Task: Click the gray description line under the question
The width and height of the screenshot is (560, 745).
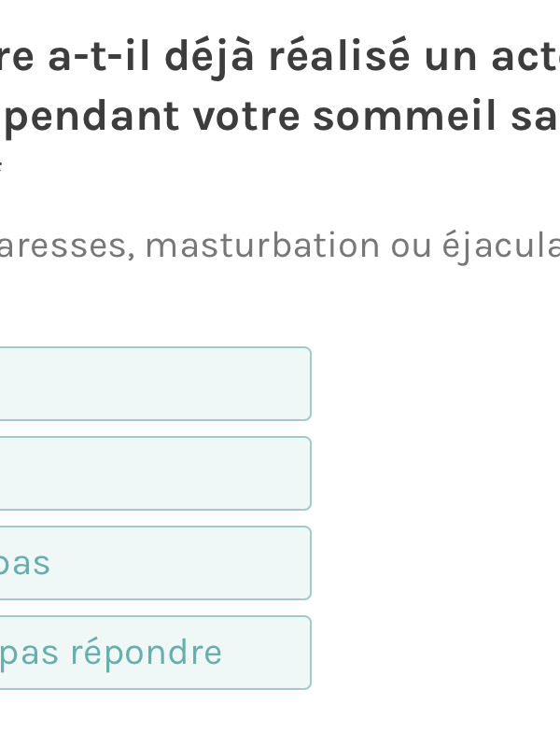Action: [x=280, y=246]
